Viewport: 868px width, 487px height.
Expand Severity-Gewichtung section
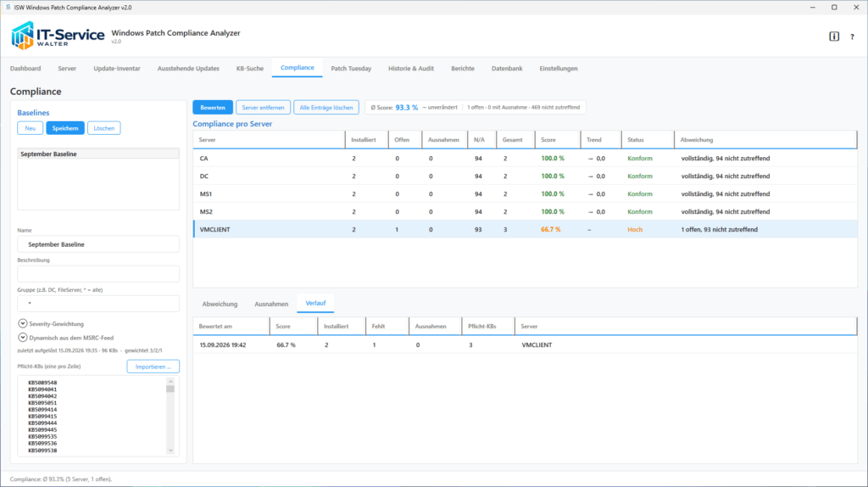[x=23, y=323]
